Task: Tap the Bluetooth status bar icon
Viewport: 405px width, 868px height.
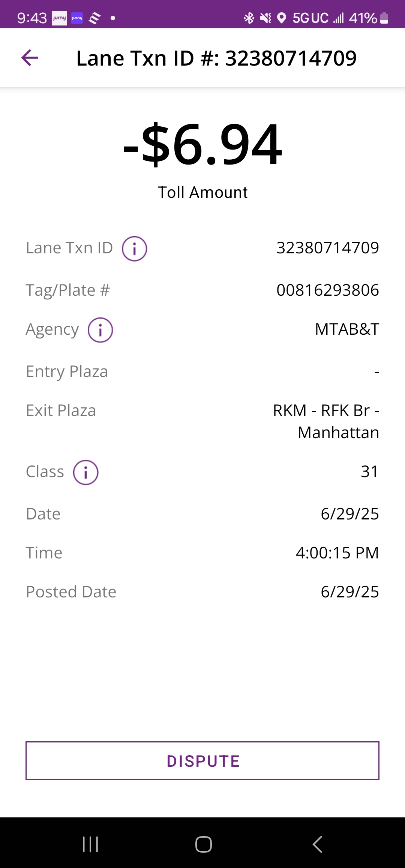Action: coord(249,18)
